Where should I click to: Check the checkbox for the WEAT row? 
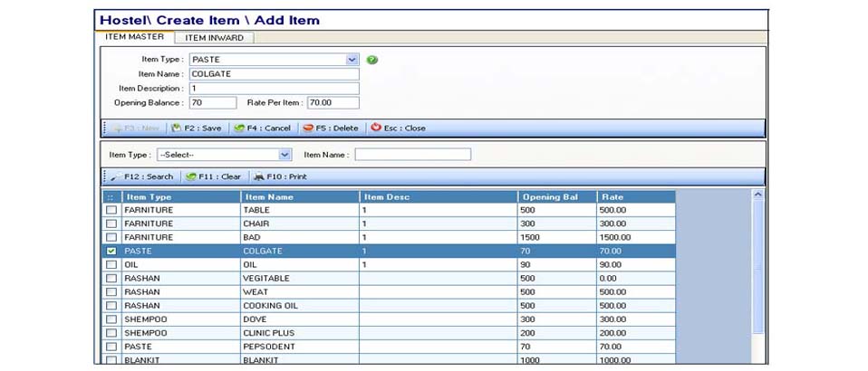pos(111,292)
